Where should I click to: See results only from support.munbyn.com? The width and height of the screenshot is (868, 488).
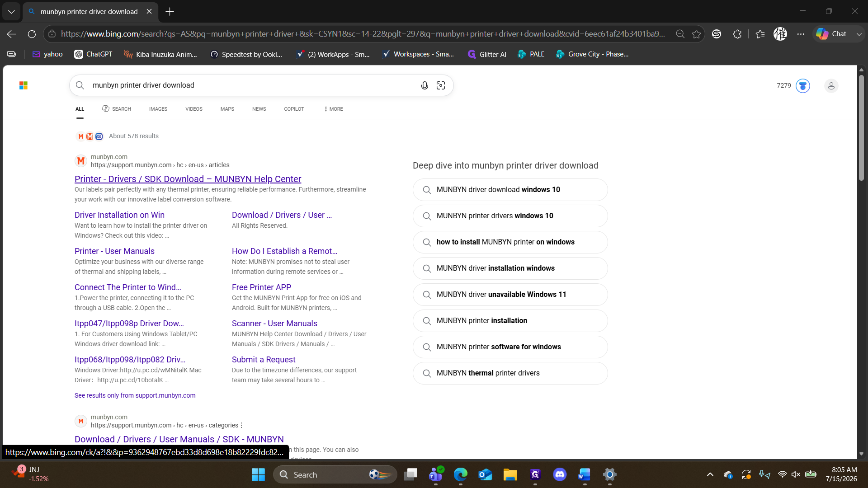tap(135, 395)
